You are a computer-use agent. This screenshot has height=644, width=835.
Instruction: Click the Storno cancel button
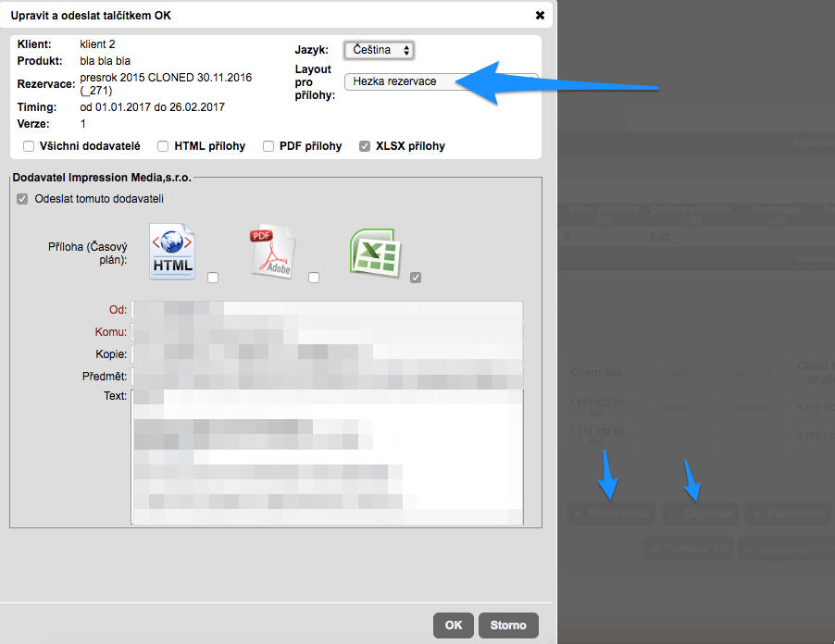(x=508, y=625)
